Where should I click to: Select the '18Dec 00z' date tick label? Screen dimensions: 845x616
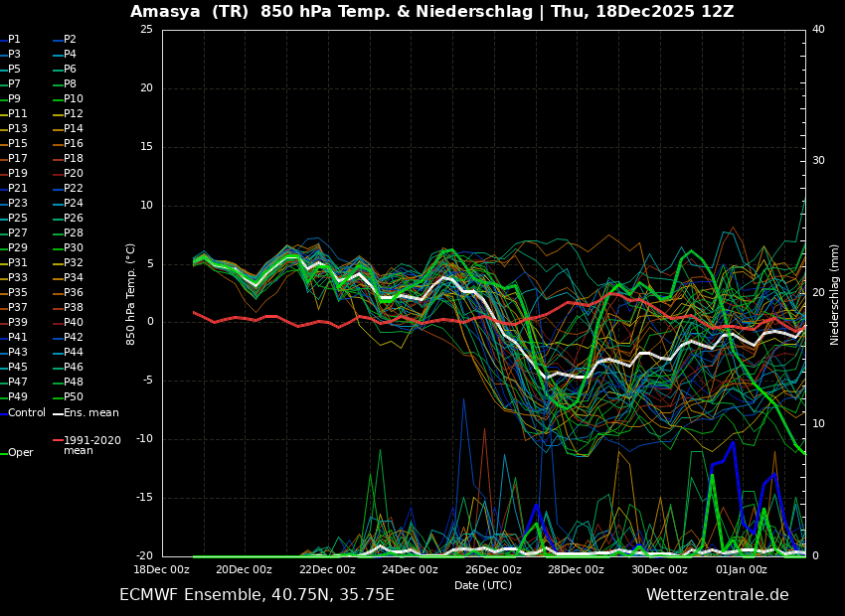pos(162,569)
